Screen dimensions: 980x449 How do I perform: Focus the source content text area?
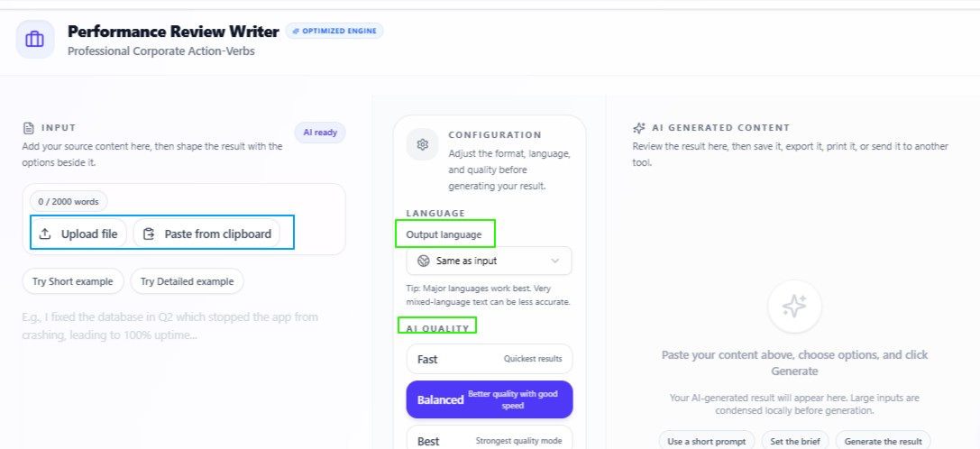184,377
